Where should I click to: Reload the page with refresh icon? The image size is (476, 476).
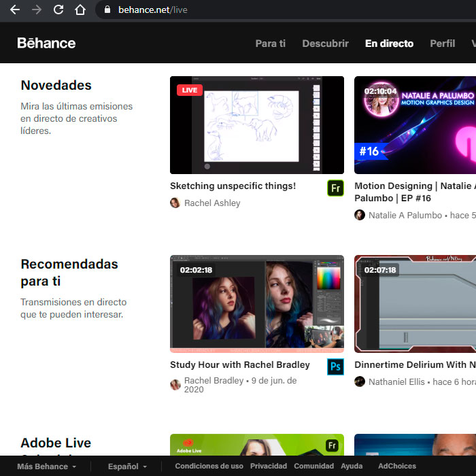click(x=58, y=10)
